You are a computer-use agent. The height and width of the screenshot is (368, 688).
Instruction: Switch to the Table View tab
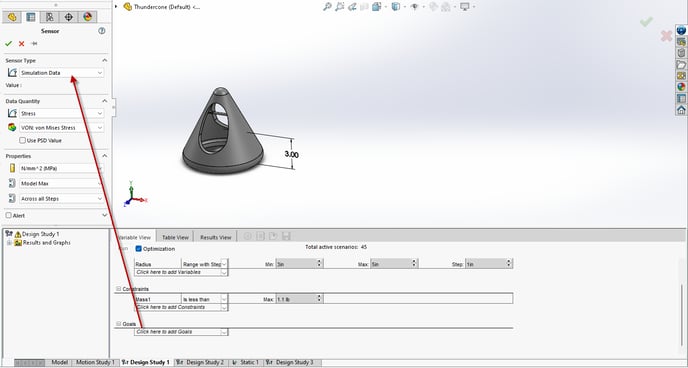pyautogui.click(x=175, y=237)
